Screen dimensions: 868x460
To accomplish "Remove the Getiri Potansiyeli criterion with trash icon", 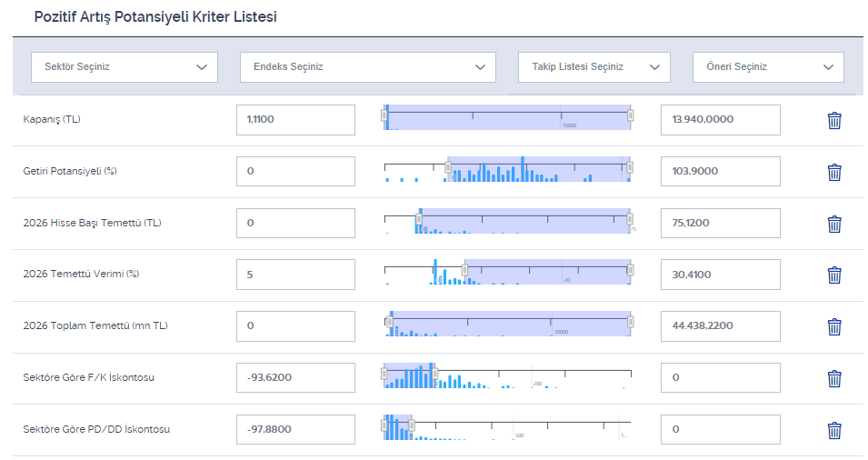I will click(833, 172).
